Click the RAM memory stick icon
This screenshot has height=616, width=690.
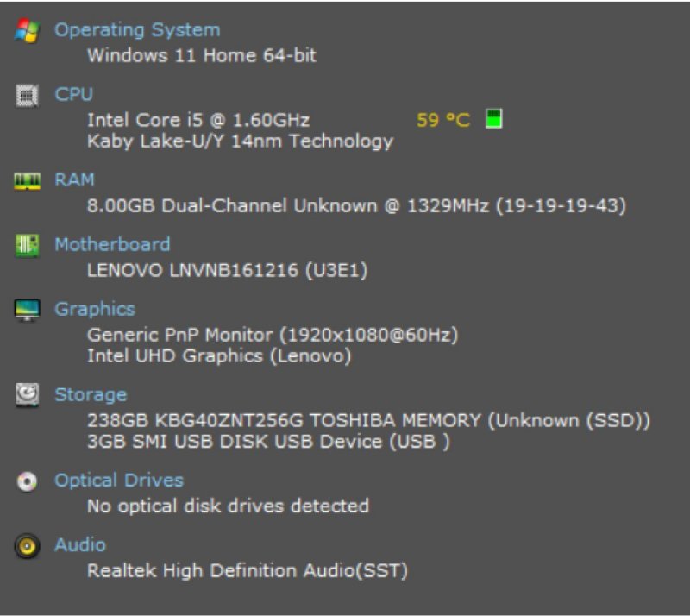(x=27, y=180)
